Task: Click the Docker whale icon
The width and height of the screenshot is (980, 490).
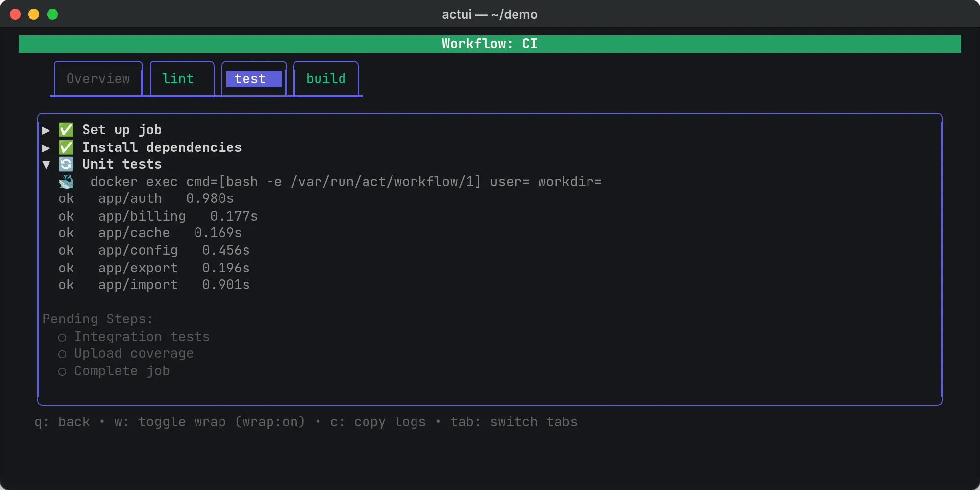Action: tap(66, 182)
